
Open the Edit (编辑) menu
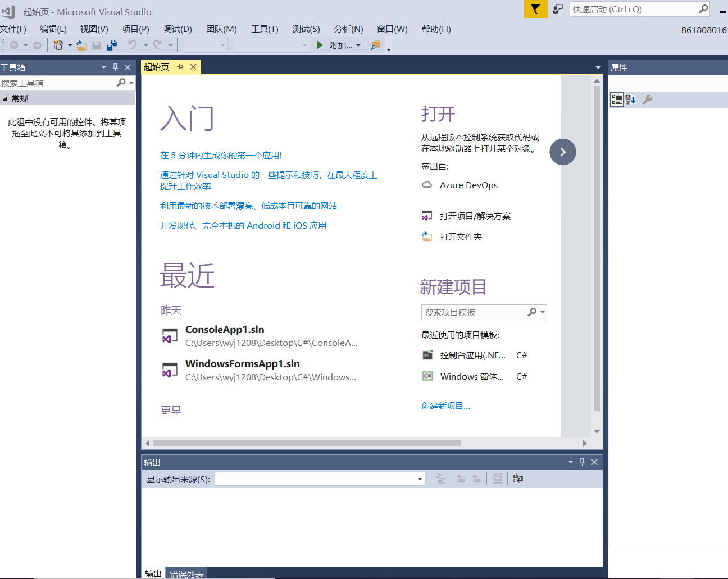pyautogui.click(x=53, y=29)
